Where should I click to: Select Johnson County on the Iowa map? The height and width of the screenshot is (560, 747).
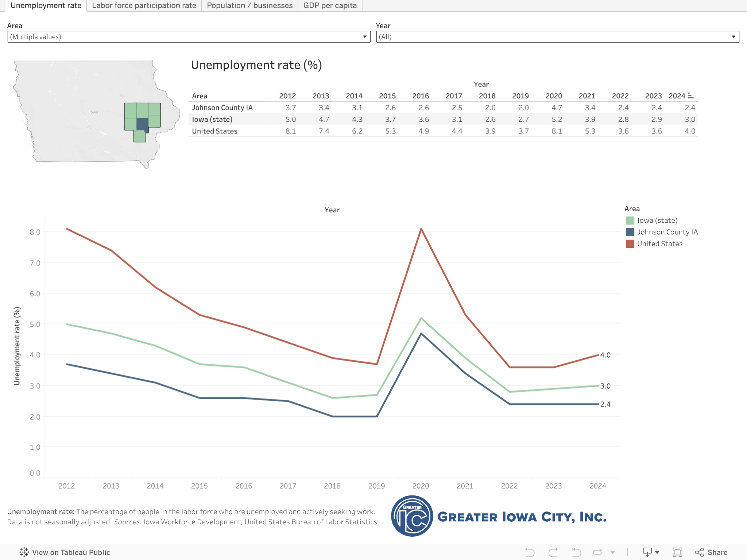point(142,124)
